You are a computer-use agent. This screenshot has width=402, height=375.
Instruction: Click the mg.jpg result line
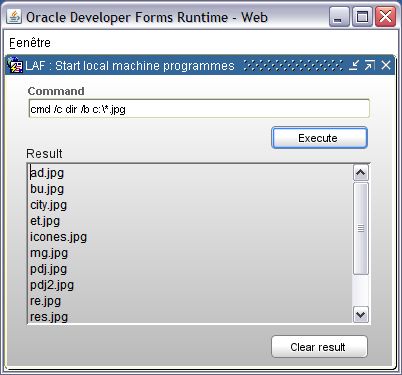click(49, 253)
